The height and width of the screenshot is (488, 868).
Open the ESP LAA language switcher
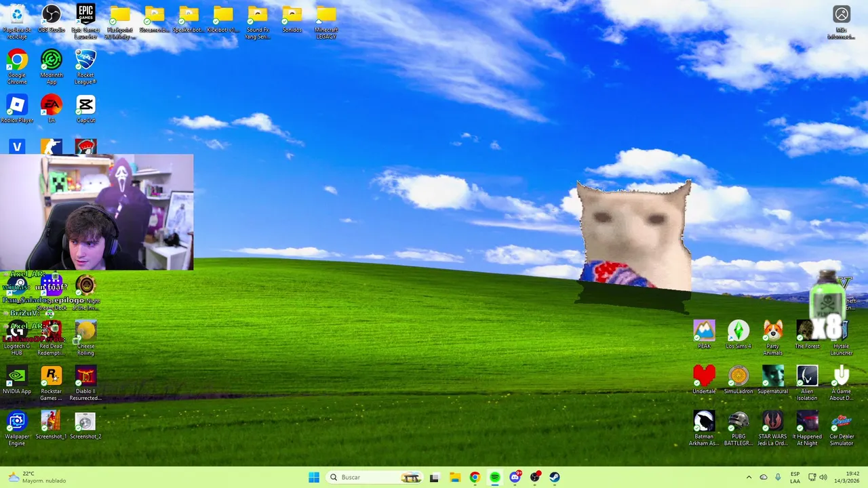pos(795,477)
